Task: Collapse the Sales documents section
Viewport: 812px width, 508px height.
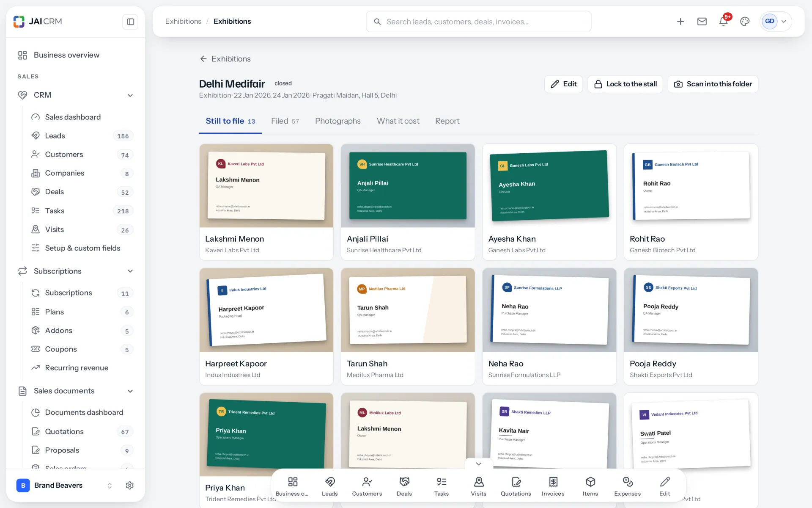Action: 130,391
